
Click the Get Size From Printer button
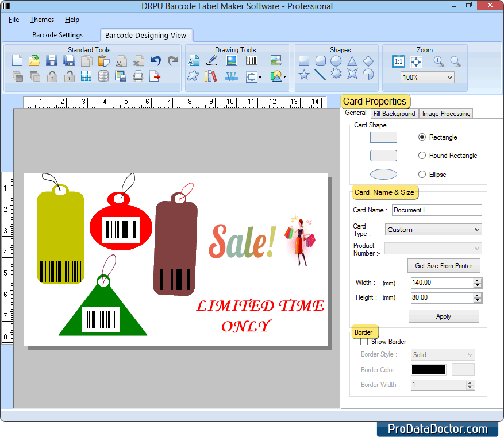pos(444,266)
